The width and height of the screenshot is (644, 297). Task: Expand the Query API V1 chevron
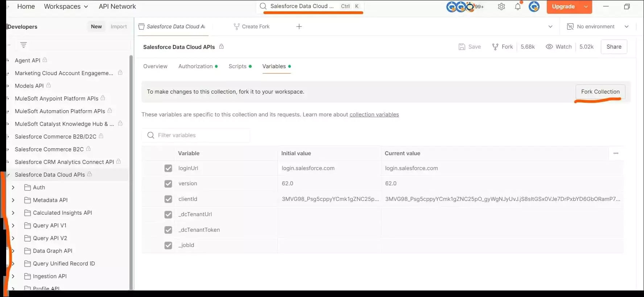coord(13,226)
